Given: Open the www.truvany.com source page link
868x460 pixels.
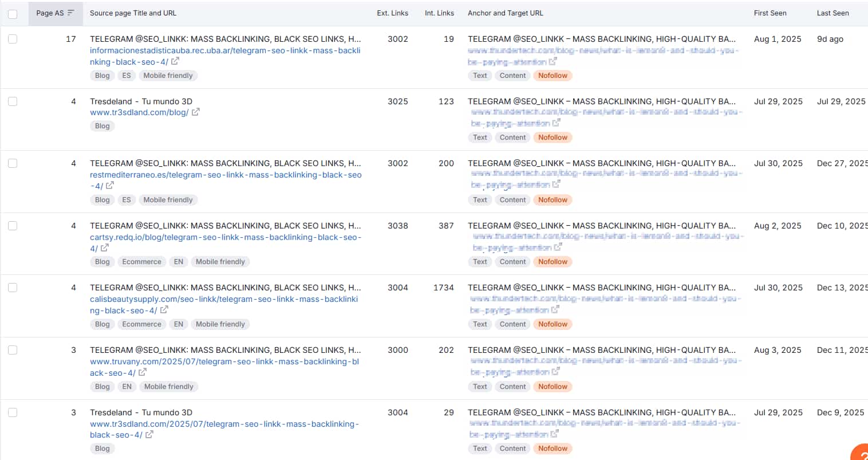Looking at the screenshot, I should click(x=224, y=361).
